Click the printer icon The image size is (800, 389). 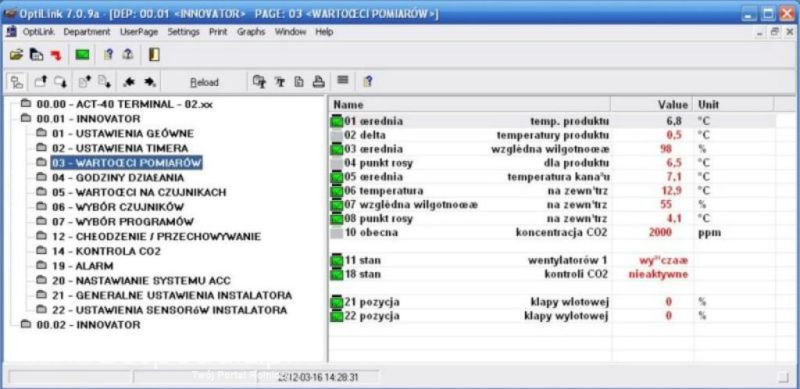click(x=318, y=82)
